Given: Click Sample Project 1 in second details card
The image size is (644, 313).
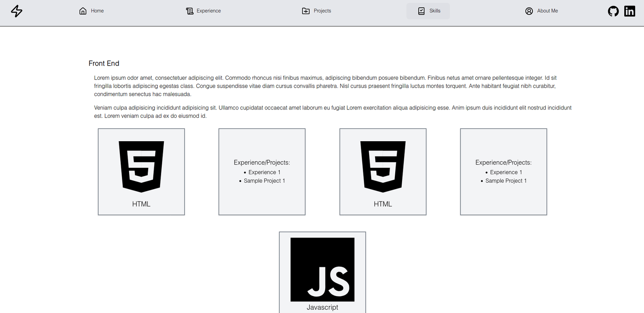Looking at the screenshot, I should tap(506, 181).
